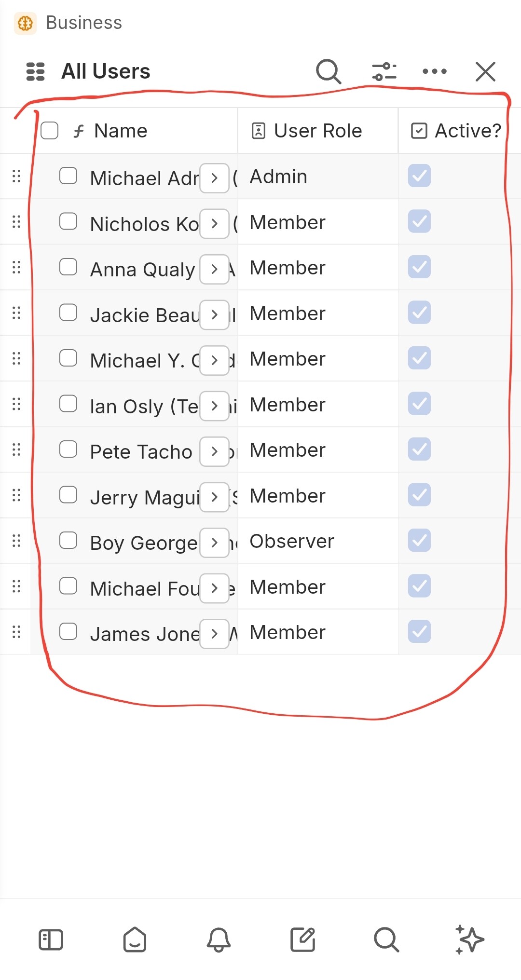Open notifications bell in bottom bar
Screen dimensions: 521x980
click(219, 939)
